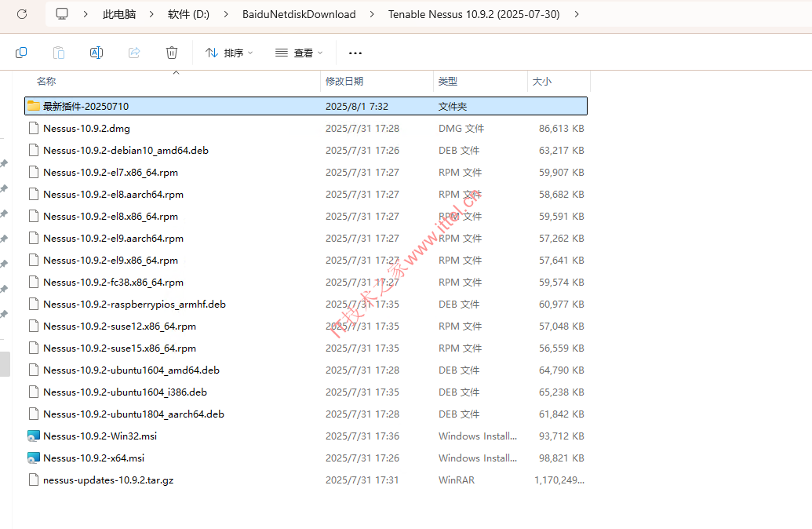This screenshot has height=529, width=812.
Task: Select the file name Nessus-10.9.2-ubuntu1804_aarch64.deb
Action: click(x=133, y=414)
